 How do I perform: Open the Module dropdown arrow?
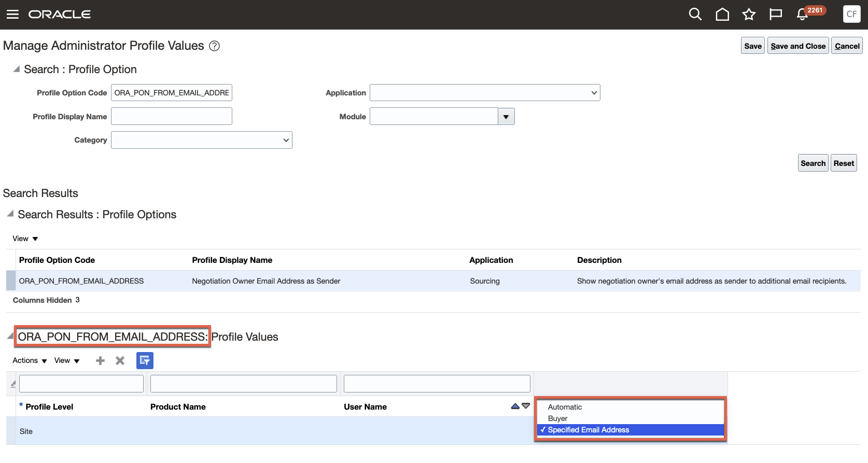[x=506, y=117]
